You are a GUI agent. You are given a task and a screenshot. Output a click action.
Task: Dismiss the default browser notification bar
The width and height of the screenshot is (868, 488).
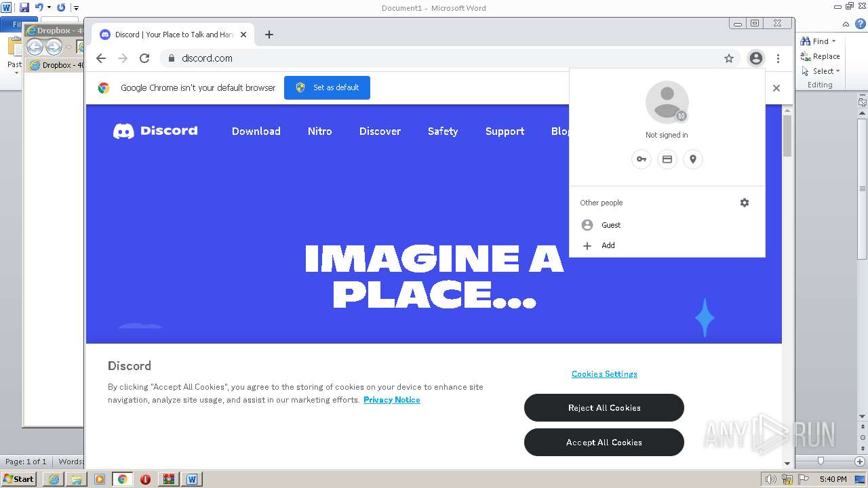click(776, 88)
